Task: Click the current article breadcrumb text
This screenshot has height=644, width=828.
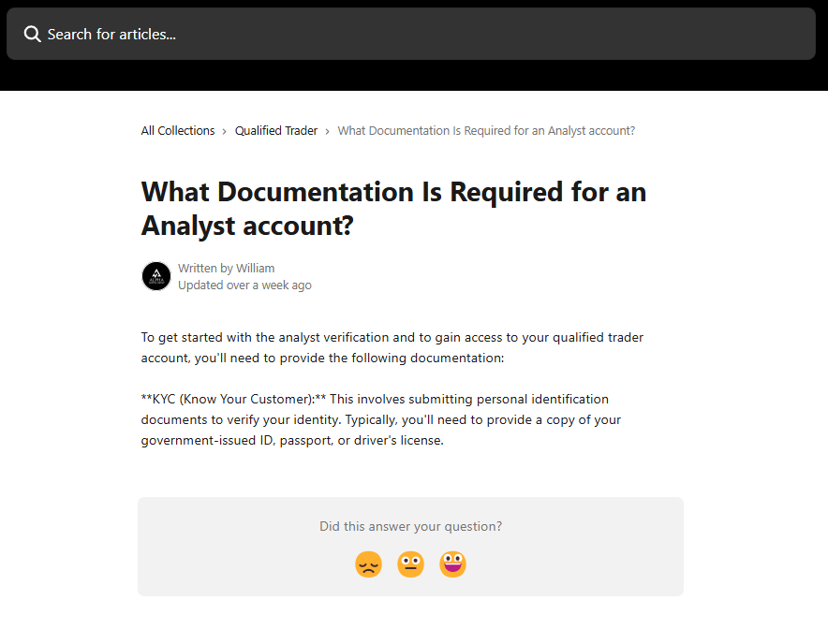Action: (x=486, y=131)
